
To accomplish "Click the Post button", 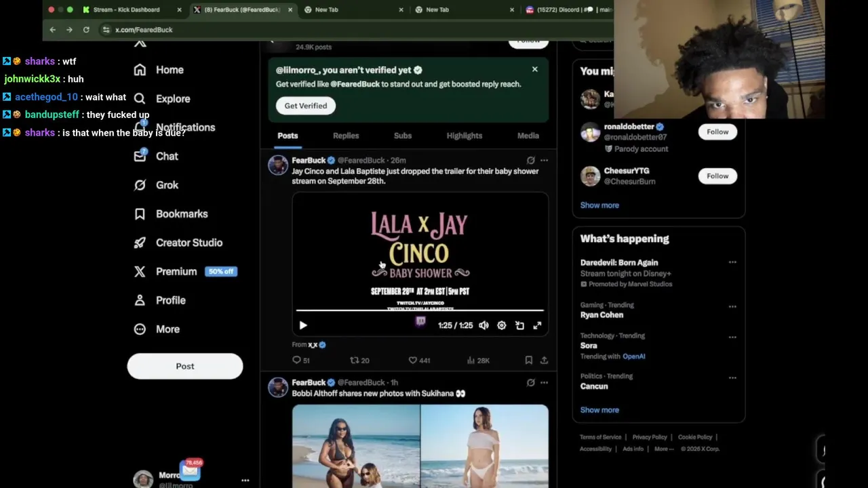I will (184, 366).
